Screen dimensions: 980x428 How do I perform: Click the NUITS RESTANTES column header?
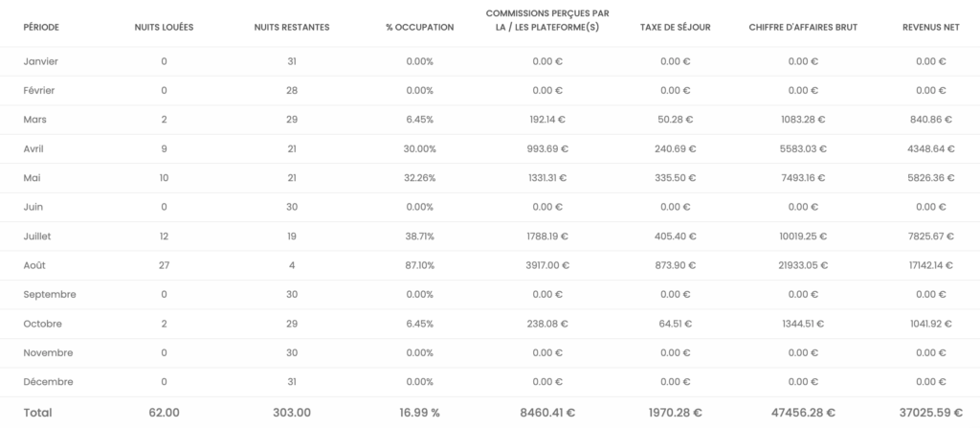pos(292,27)
